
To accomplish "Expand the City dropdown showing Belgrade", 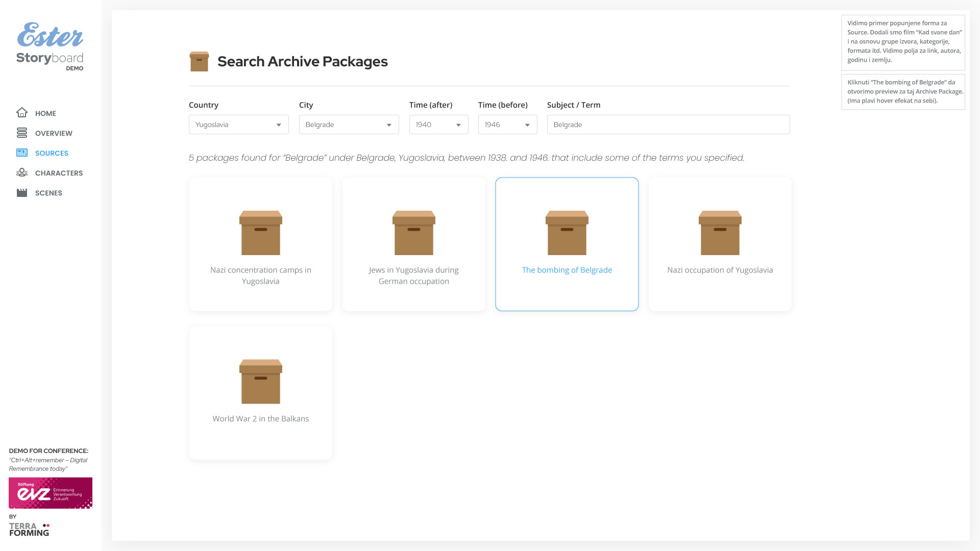I will 349,124.
